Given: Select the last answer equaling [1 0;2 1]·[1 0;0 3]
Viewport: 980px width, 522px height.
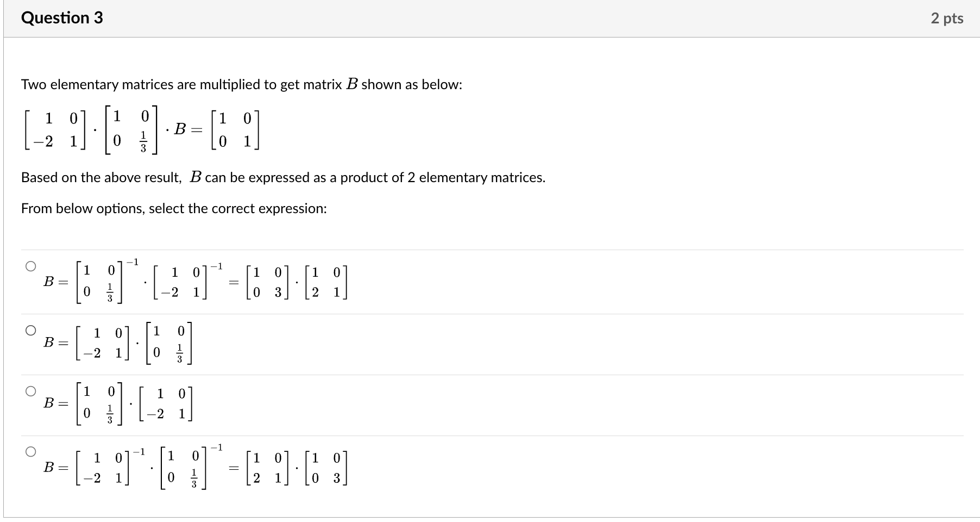Looking at the screenshot, I should tap(31, 451).
